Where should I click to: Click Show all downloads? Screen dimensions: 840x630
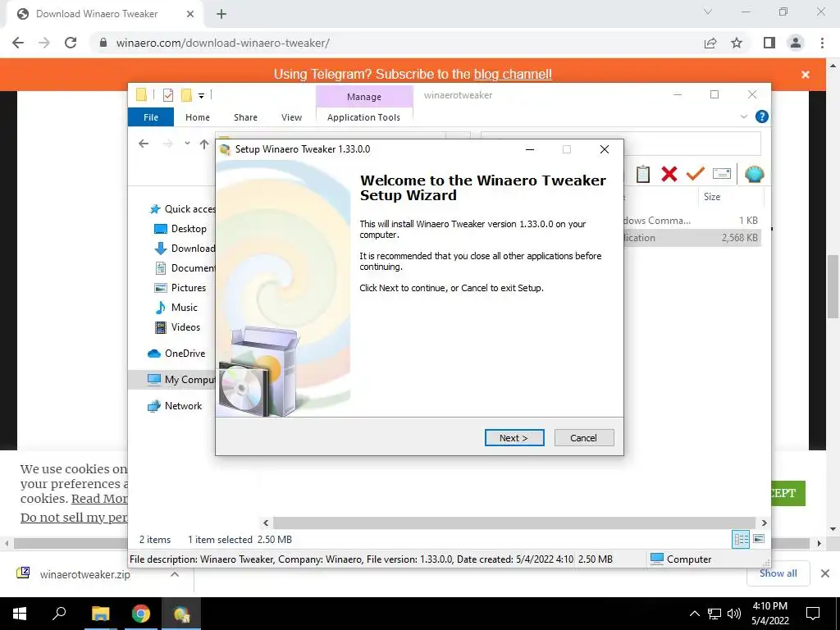[x=778, y=573]
